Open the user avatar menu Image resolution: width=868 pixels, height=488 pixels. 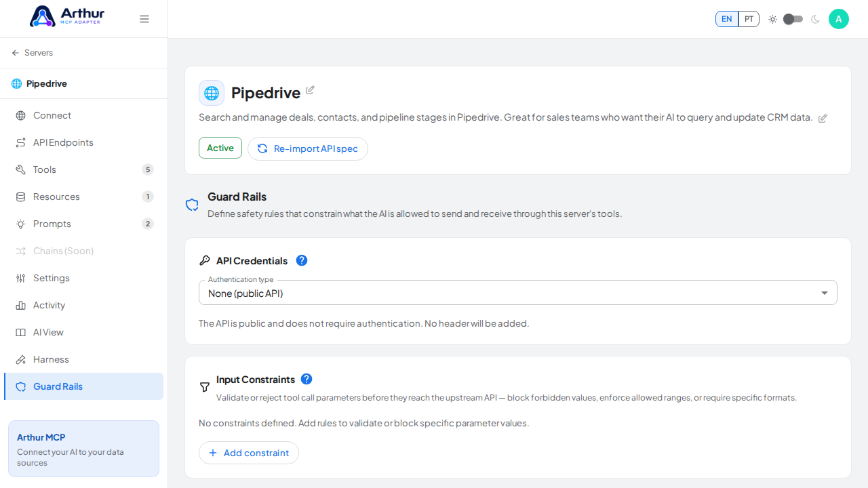839,19
